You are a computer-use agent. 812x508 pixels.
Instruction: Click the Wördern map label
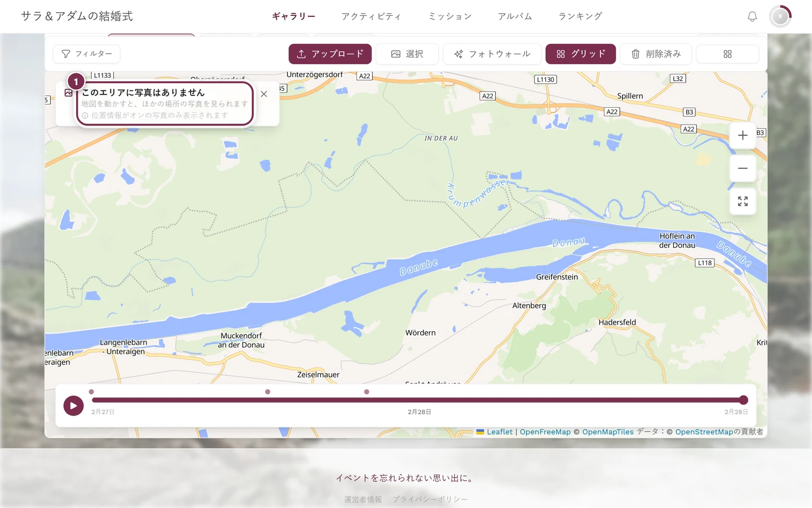click(x=421, y=333)
